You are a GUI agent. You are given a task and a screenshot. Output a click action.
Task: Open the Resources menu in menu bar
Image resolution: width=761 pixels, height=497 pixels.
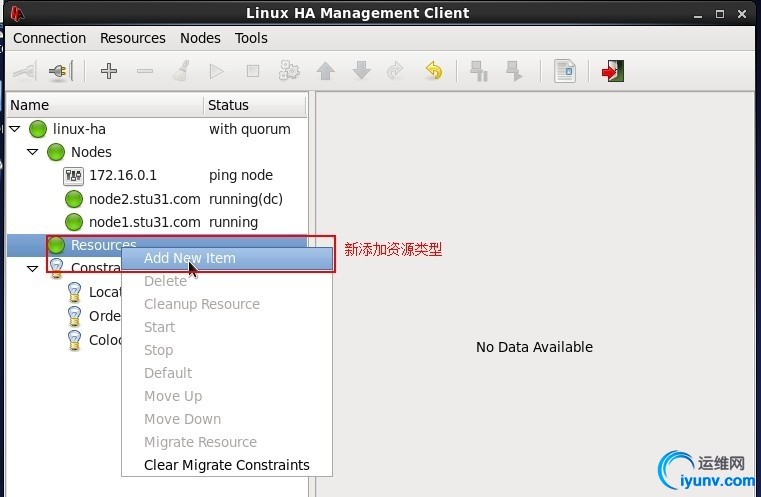pyautogui.click(x=133, y=38)
